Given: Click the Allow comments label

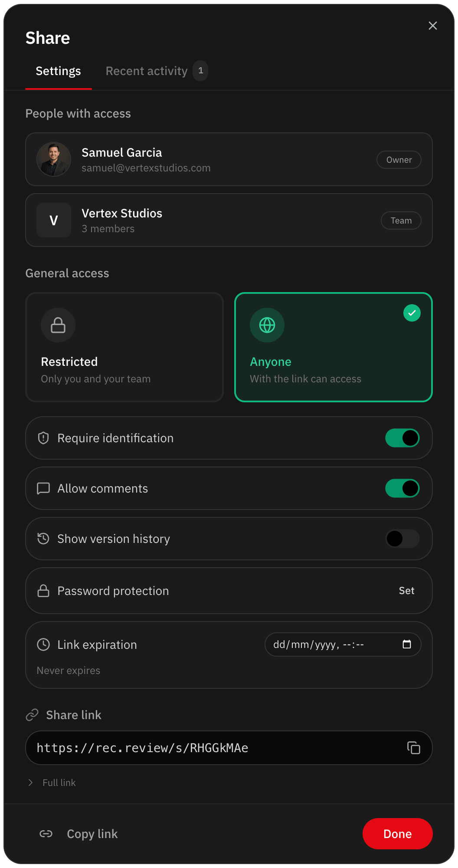Looking at the screenshot, I should 103,489.
